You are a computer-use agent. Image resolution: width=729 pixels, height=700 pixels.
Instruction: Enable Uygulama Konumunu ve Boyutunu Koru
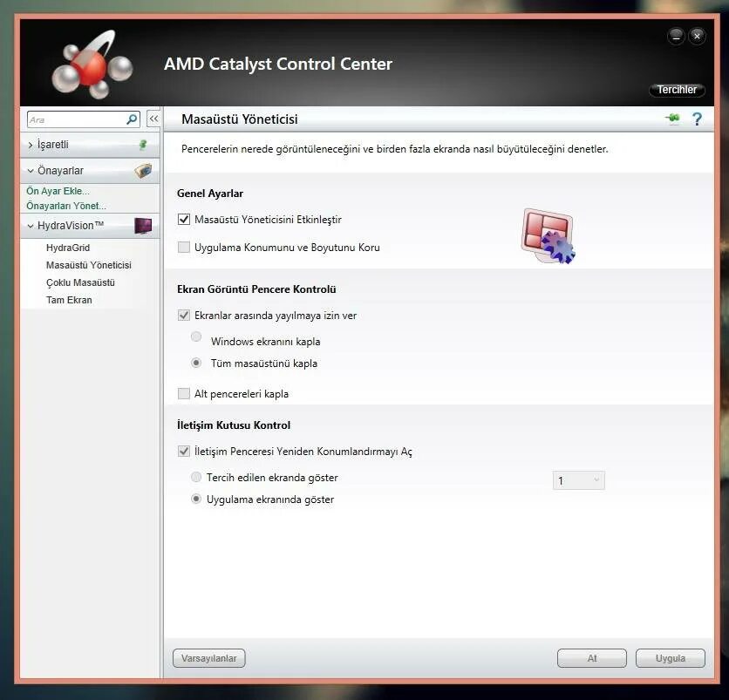(x=184, y=248)
